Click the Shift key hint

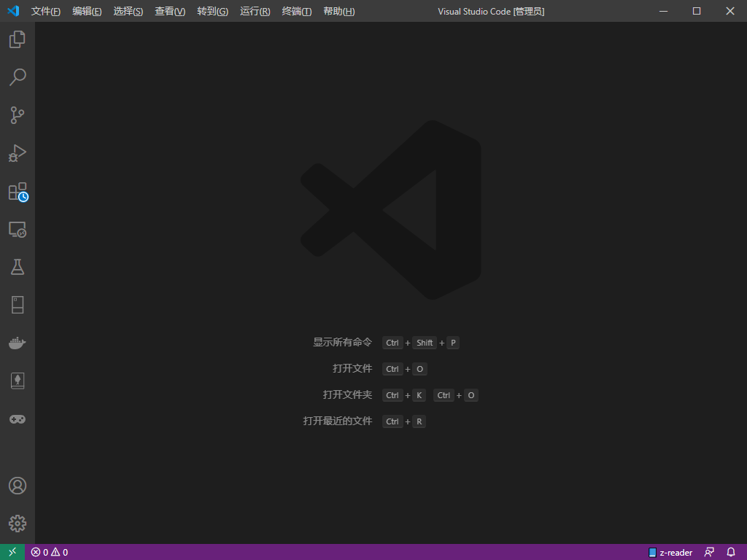tap(425, 343)
